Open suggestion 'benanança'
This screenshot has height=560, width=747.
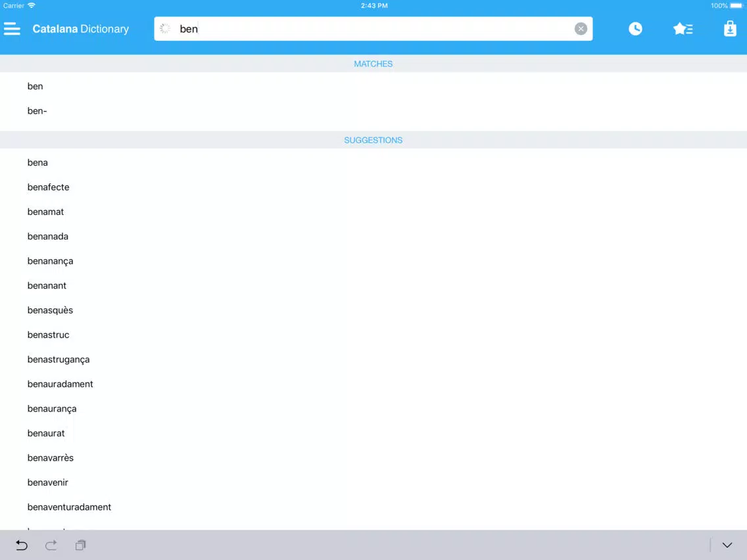[x=373, y=261]
